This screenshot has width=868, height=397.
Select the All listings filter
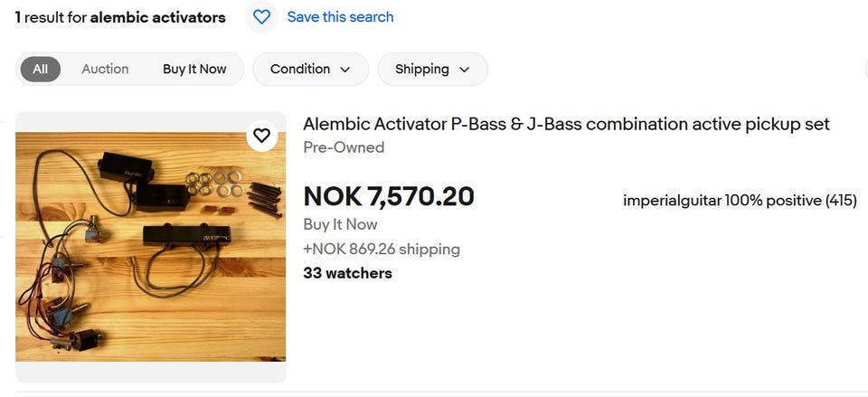[x=41, y=69]
